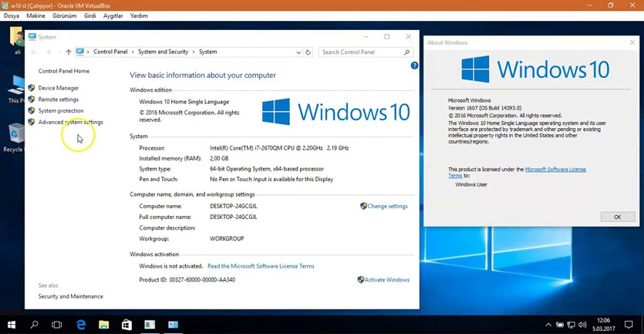This screenshot has width=644, height=334.
Task: Open the Yardım menu
Action: (139, 15)
